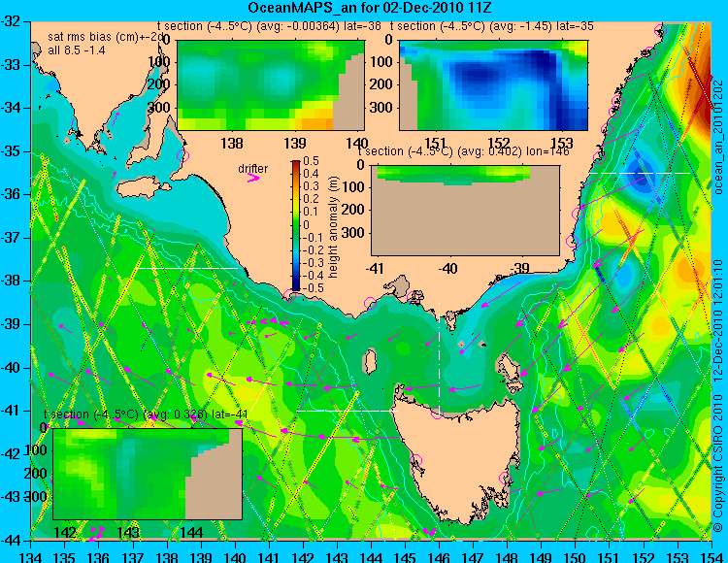Click the 'all 8.5 -1.4' statistics text
Screen dimensions: 728x563
pos(77,50)
